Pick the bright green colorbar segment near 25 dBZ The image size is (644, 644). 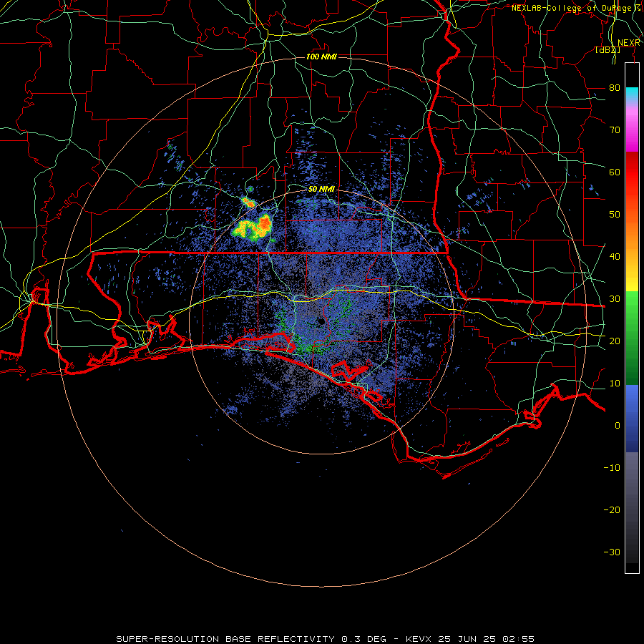632,318
